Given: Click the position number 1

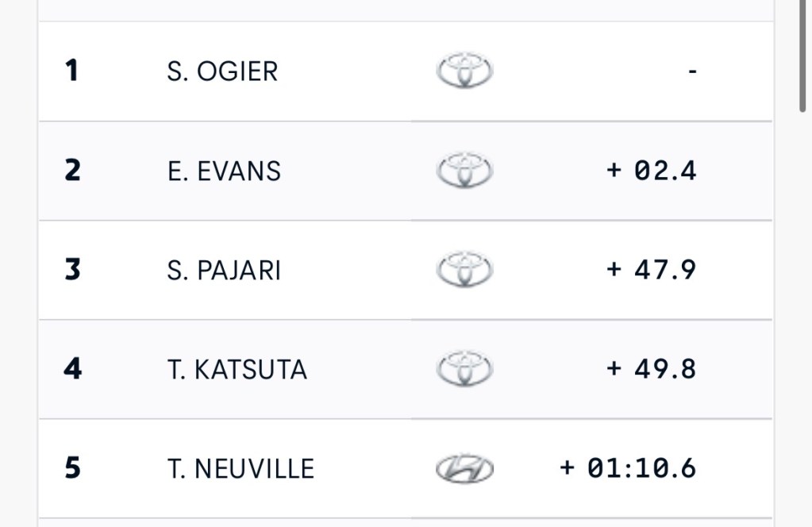Looking at the screenshot, I should pos(72,71).
